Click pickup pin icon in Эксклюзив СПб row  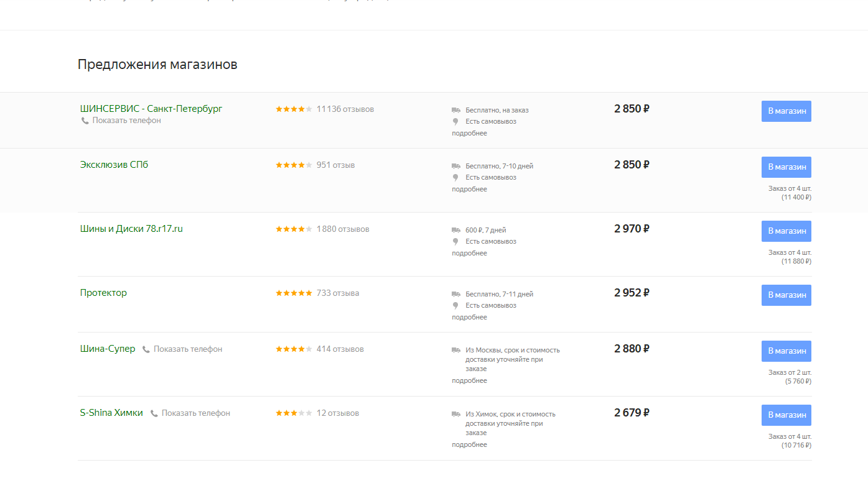click(455, 178)
